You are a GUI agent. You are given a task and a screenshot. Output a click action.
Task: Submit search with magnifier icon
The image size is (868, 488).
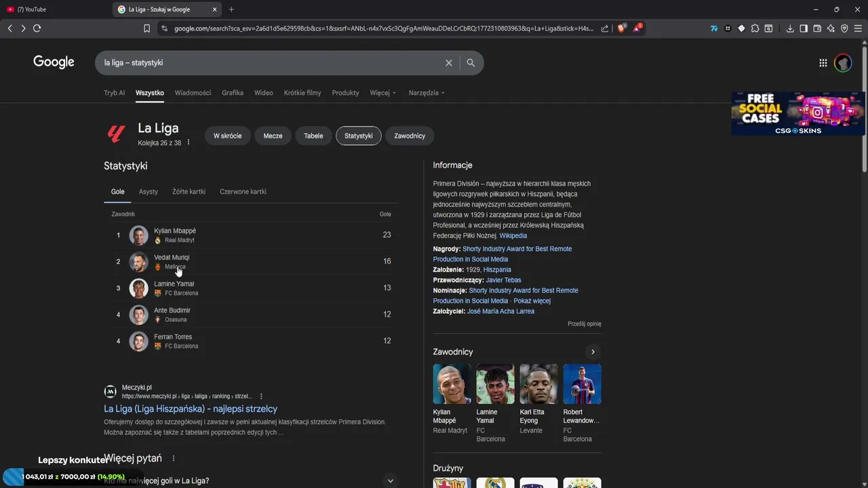[x=471, y=62]
